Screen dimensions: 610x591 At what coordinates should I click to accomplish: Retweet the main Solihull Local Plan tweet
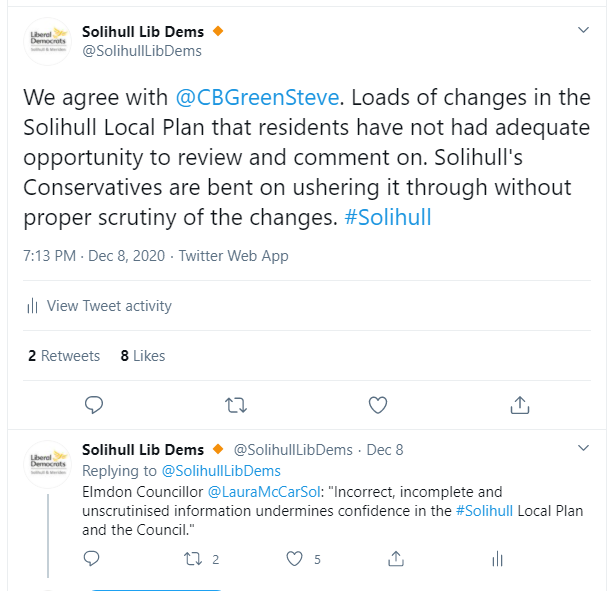236,405
